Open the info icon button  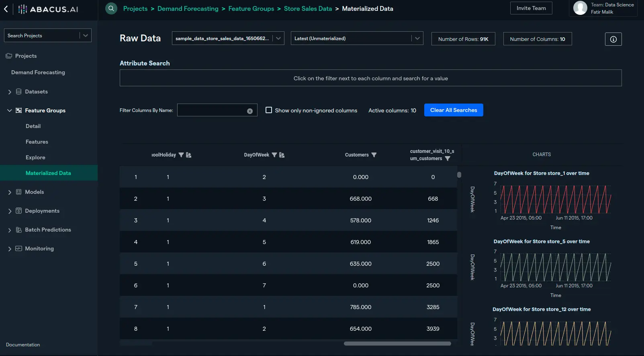click(x=613, y=39)
